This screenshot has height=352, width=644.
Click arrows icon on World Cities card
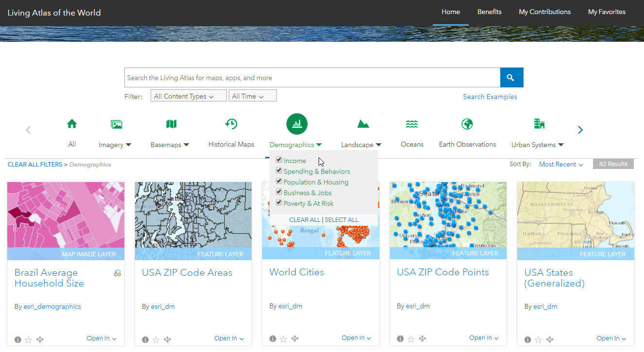(x=295, y=339)
